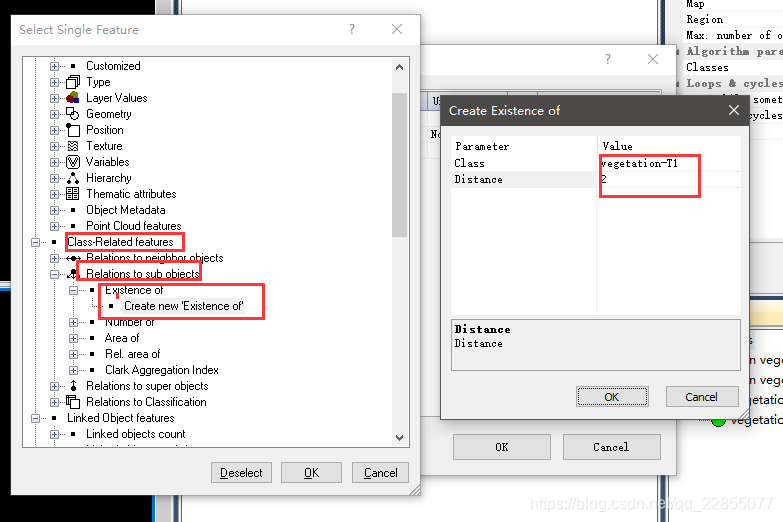Select Create new 'Existence of' item

coord(183,306)
